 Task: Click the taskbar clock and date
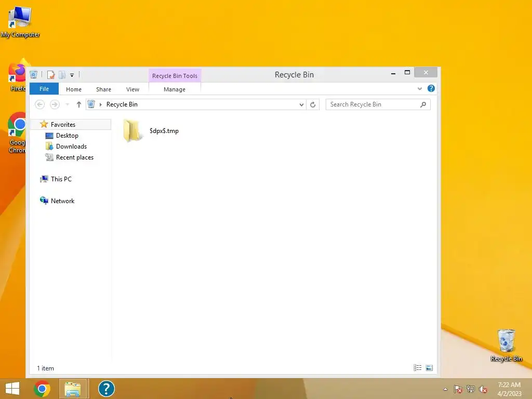(x=509, y=389)
